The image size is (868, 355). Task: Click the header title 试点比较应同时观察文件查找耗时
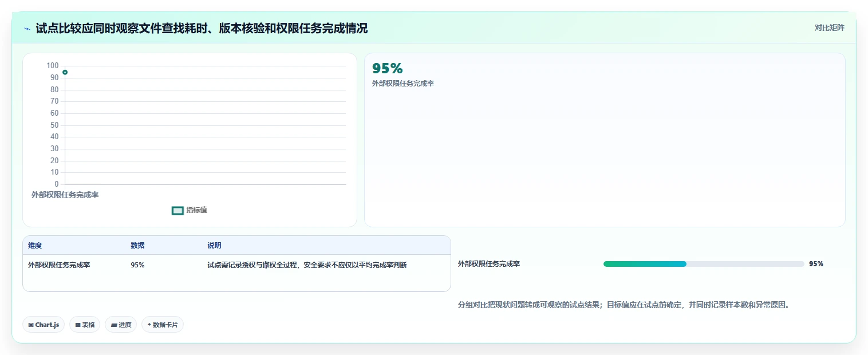[x=202, y=28]
